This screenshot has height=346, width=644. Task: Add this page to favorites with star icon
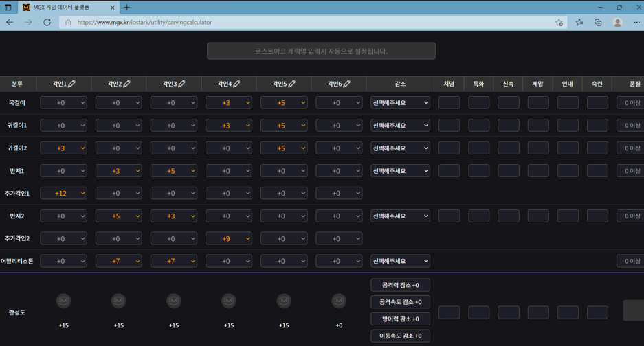coord(559,22)
